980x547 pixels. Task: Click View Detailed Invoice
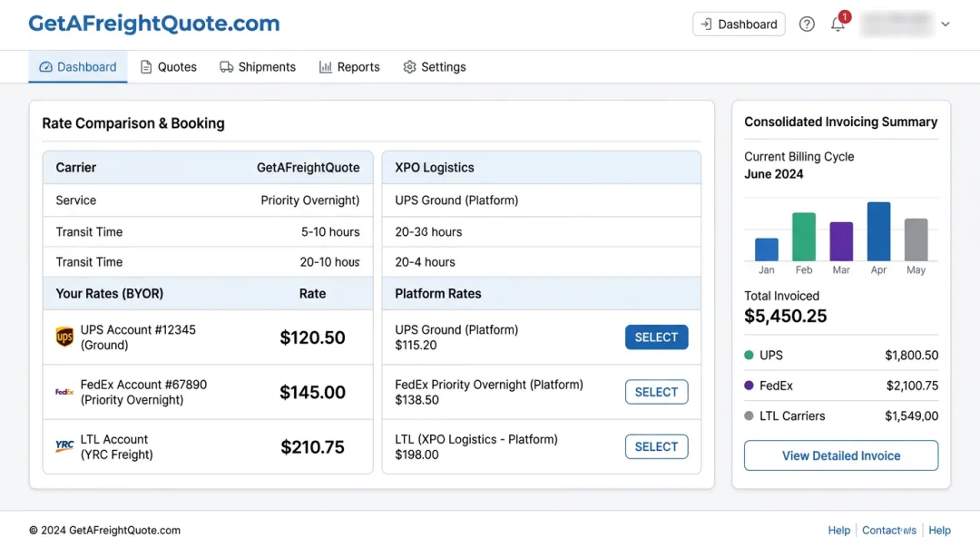(840, 455)
